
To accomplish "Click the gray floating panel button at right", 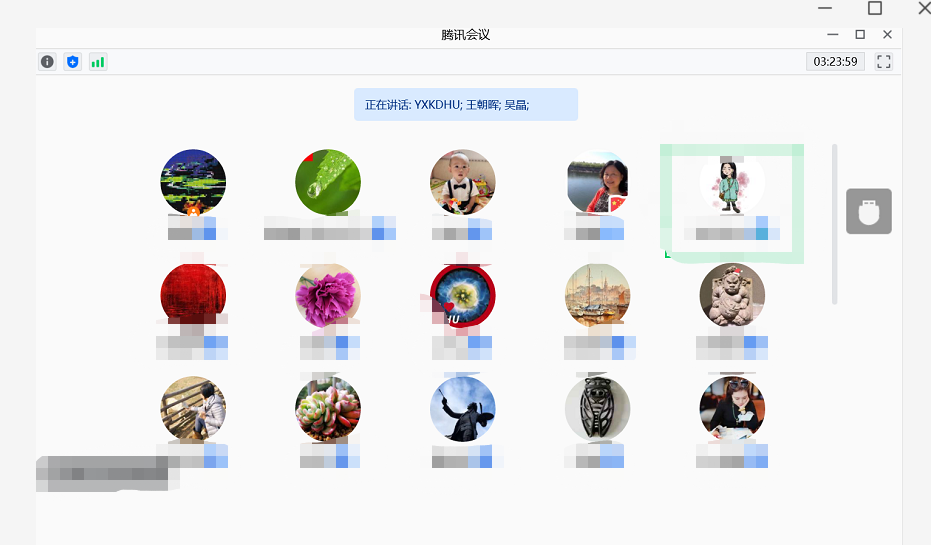I will pyautogui.click(x=869, y=211).
